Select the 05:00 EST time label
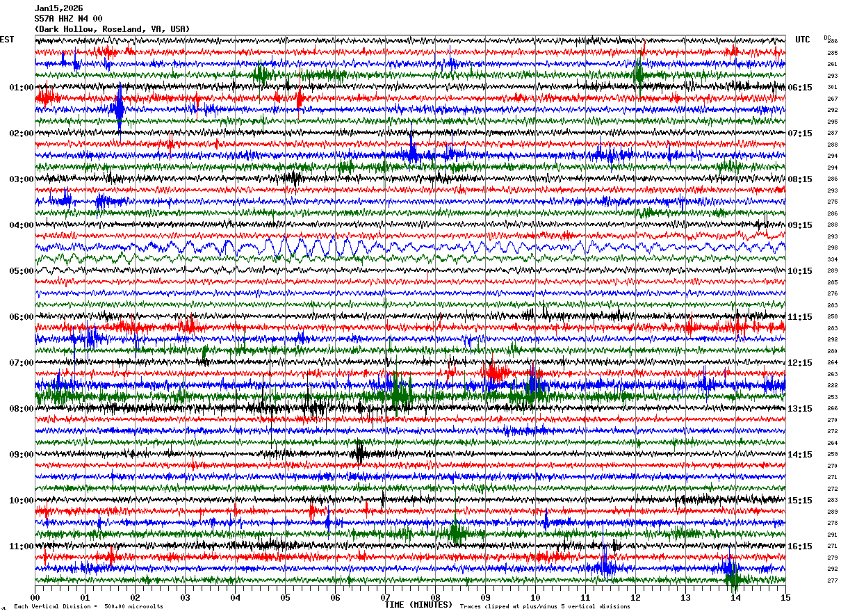 [21, 271]
